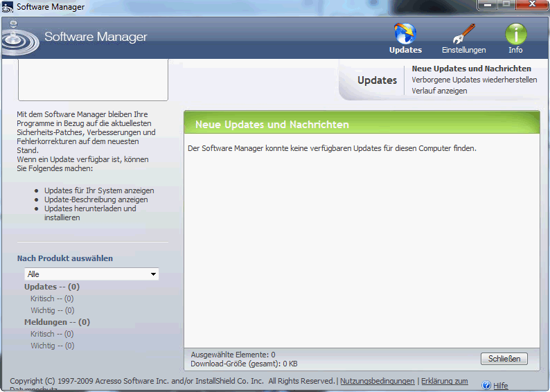Open the 'Alle' product dropdown
This screenshot has height=392, width=550.
(91, 274)
